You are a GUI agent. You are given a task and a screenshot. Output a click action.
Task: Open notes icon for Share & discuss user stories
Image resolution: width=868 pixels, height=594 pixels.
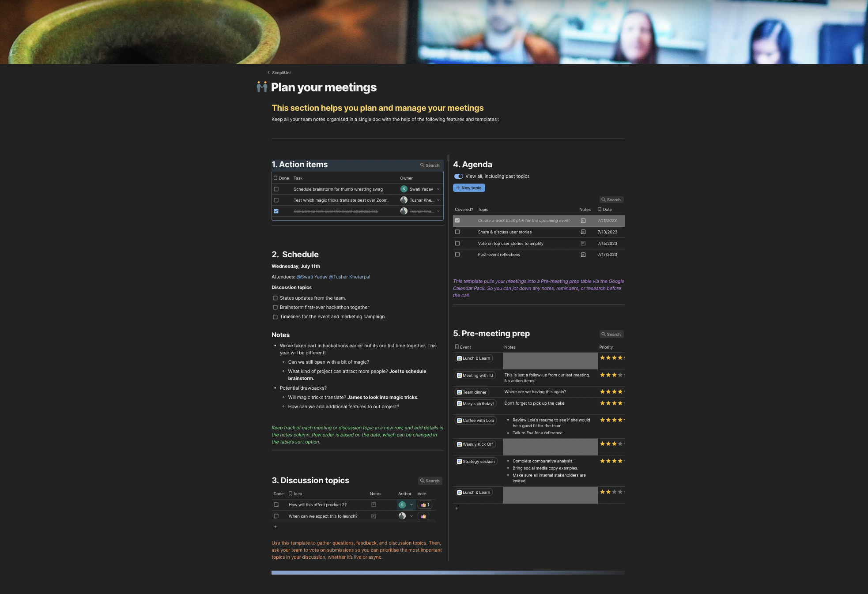click(x=583, y=232)
